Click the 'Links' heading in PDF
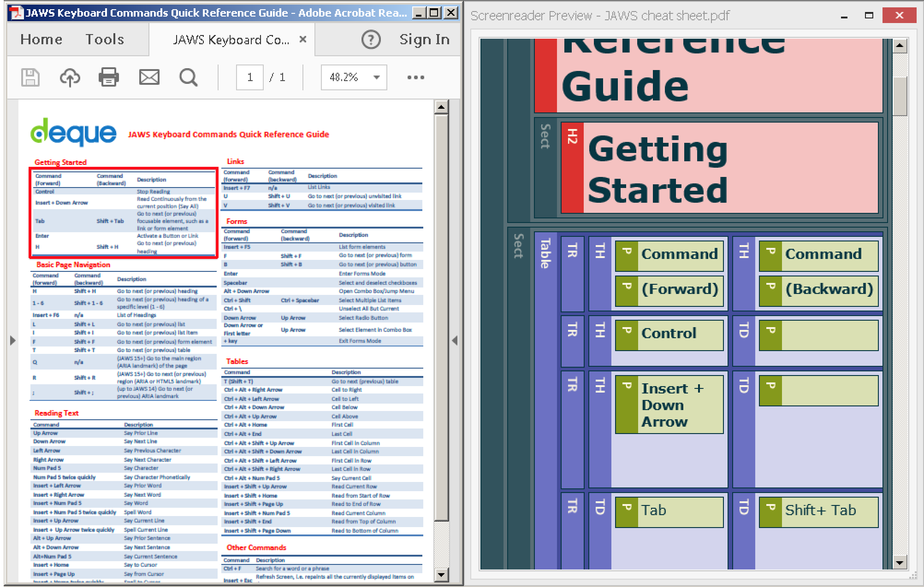This screenshot has height=587, width=924. point(235,161)
